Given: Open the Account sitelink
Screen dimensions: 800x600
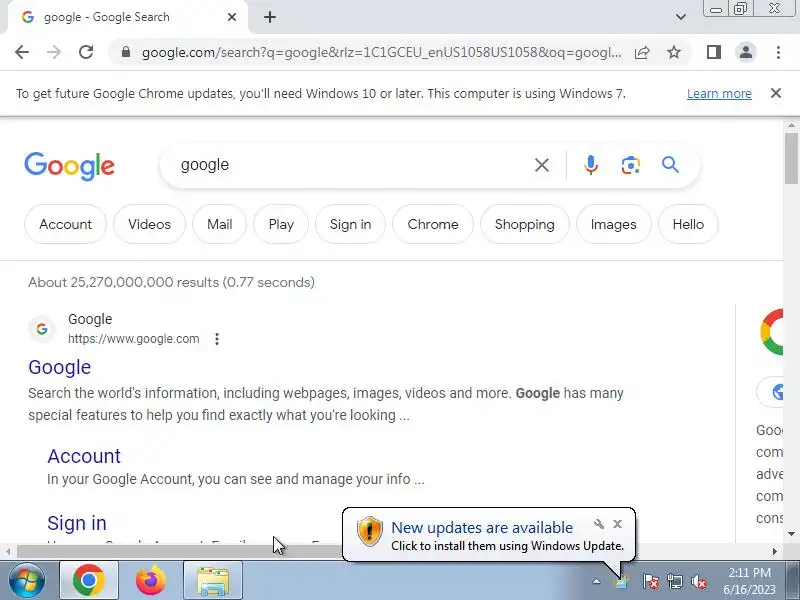Looking at the screenshot, I should point(84,456).
